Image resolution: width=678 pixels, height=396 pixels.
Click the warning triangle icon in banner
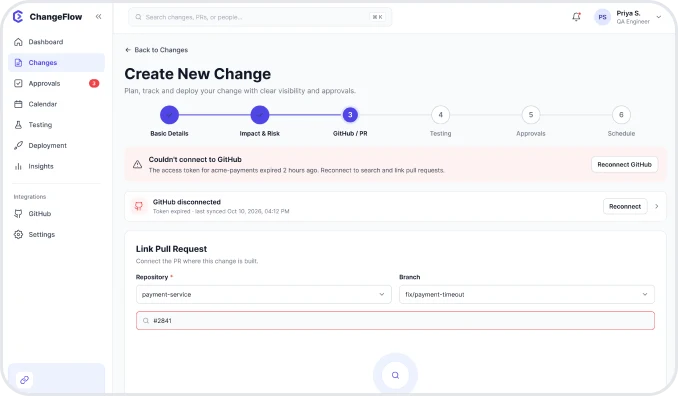[x=138, y=164]
